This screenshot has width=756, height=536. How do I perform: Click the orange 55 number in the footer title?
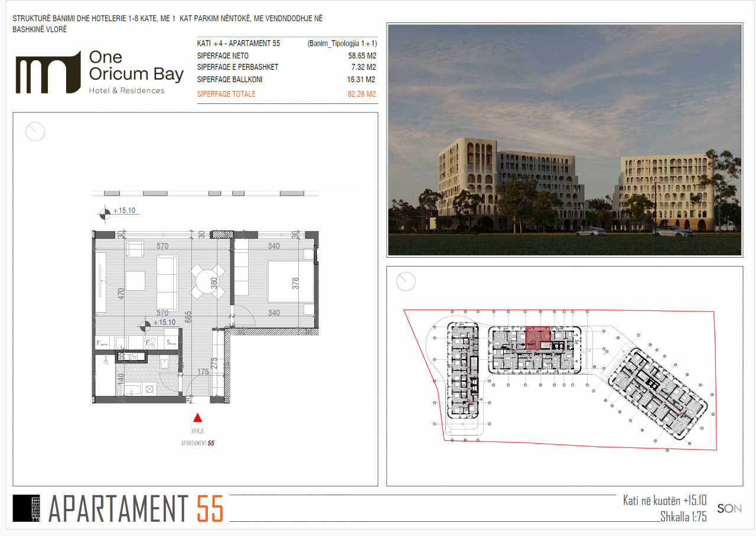pyautogui.click(x=210, y=509)
